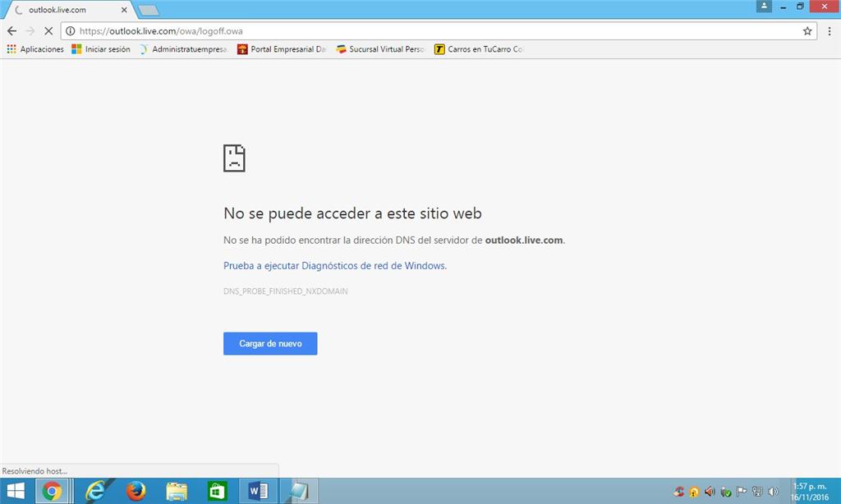The width and height of the screenshot is (841, 504).
Task: Open the Chrome three-dot menu
Action: [830, 31]
